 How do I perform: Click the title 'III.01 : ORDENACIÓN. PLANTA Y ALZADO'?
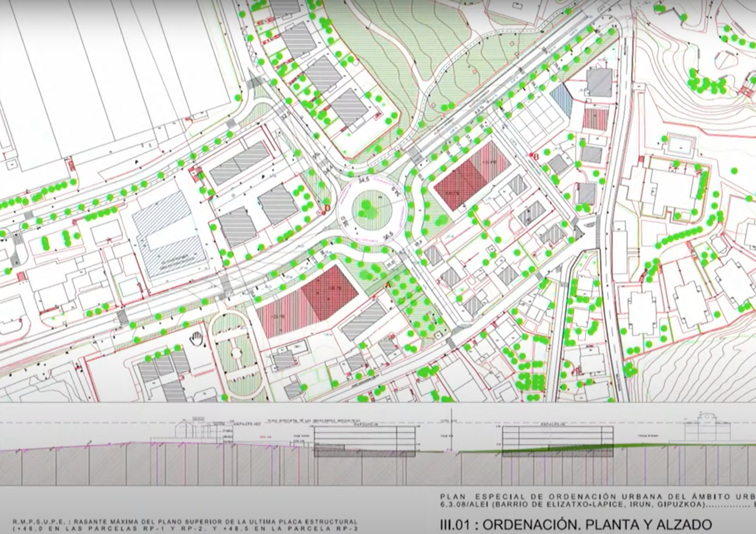click(x=575, y=525)
